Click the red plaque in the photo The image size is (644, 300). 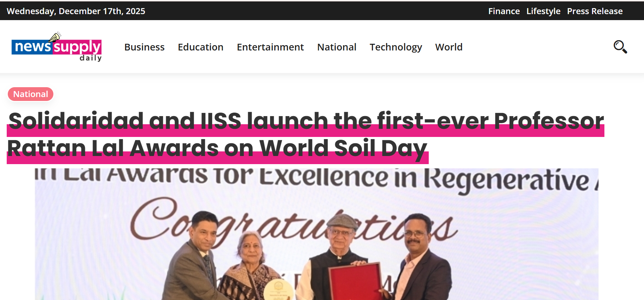click(x=355, y=281)
